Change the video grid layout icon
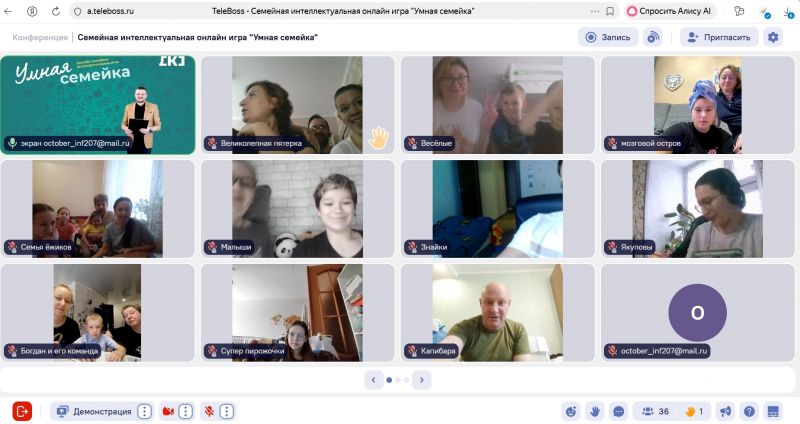800x424 pixels. [773, 411]
